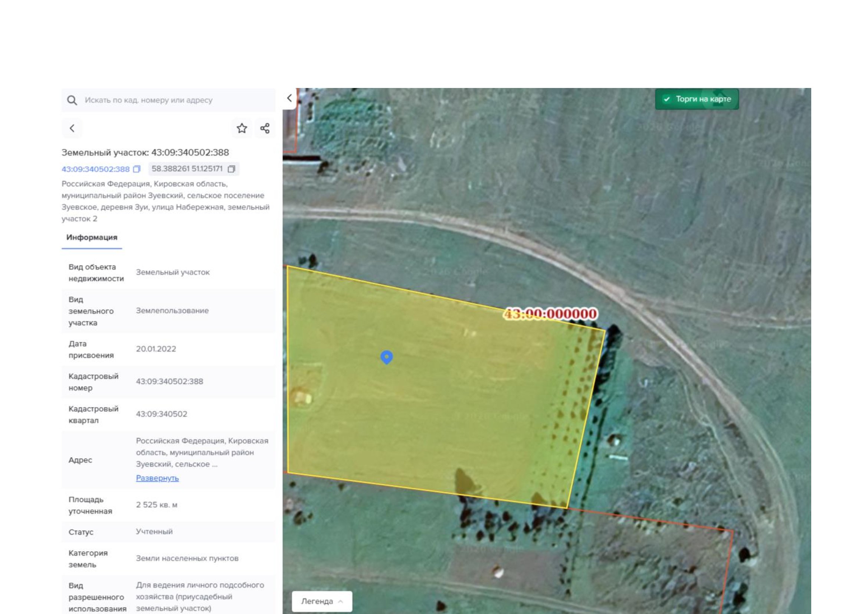The width and height of the screenshot is (868, 614).
Task: Open the Информация tab
Action: coord(92,238)
